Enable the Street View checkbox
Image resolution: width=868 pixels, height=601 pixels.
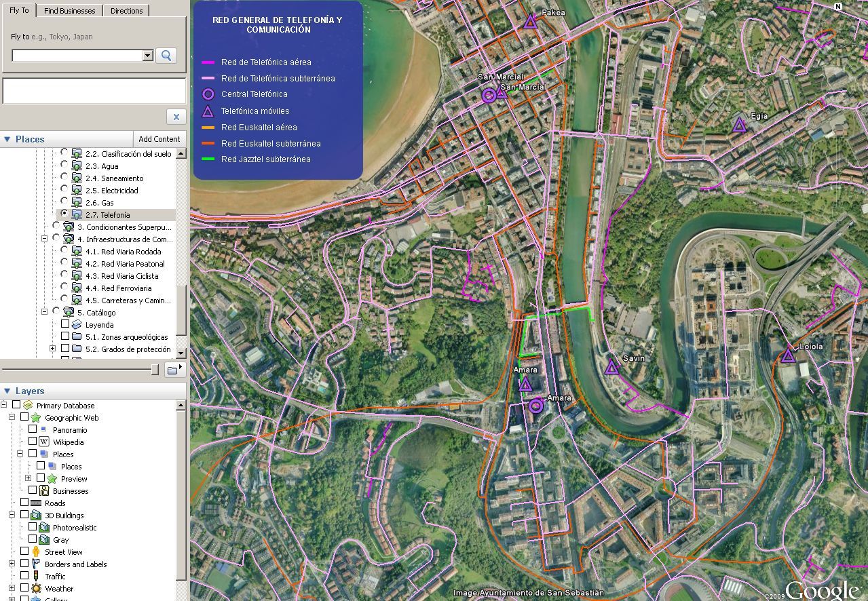(24, 552)
